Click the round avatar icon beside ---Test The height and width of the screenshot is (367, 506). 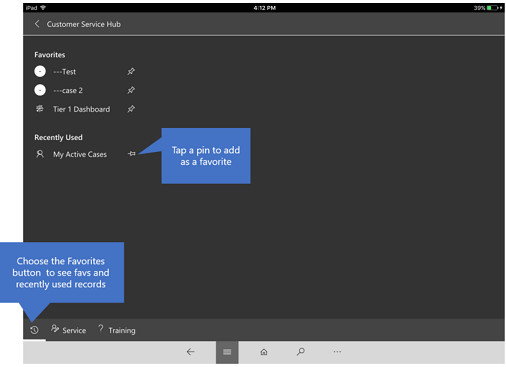tap(40, 71)
